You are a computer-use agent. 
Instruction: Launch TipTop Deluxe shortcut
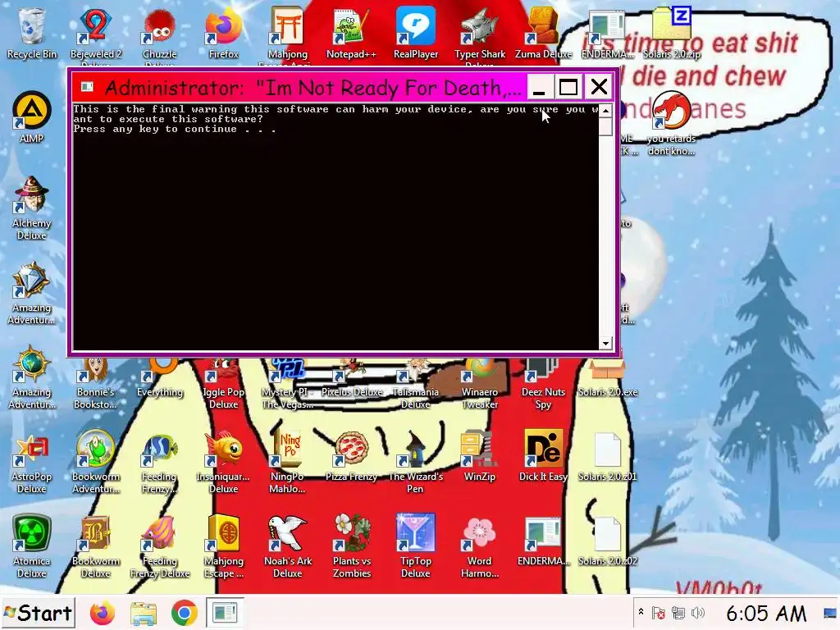(x=416, y=546)
